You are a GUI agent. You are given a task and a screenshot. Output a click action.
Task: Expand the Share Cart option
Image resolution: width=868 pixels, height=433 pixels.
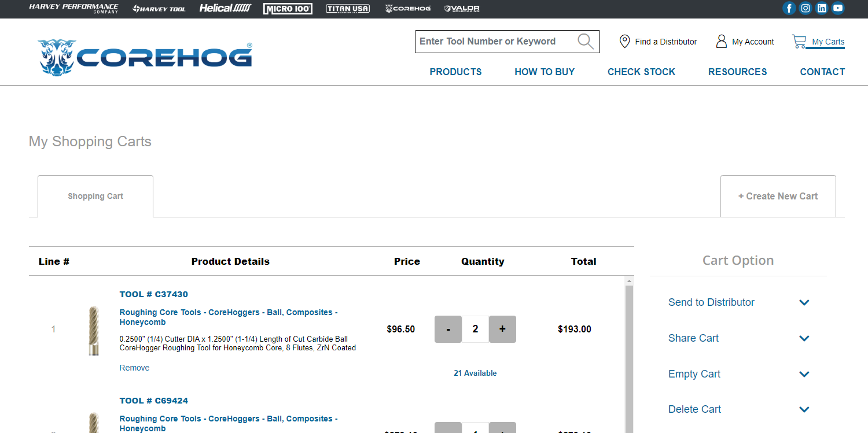(804, 338)
